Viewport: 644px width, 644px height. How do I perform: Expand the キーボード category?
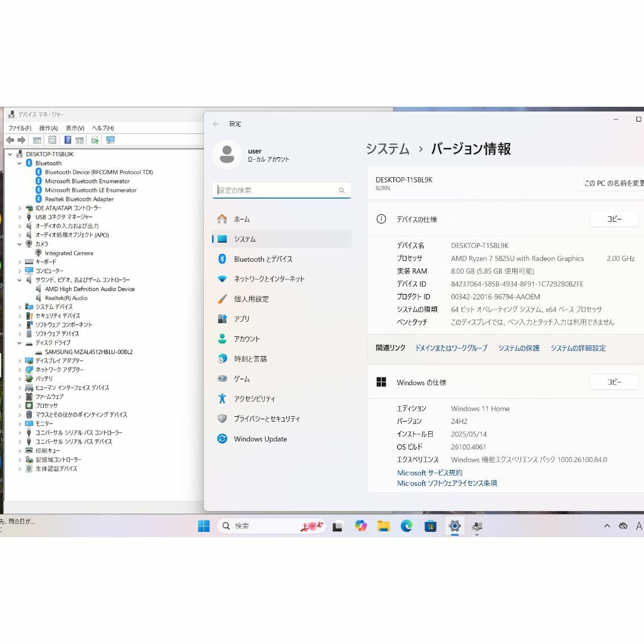click(x=19, y=262)
